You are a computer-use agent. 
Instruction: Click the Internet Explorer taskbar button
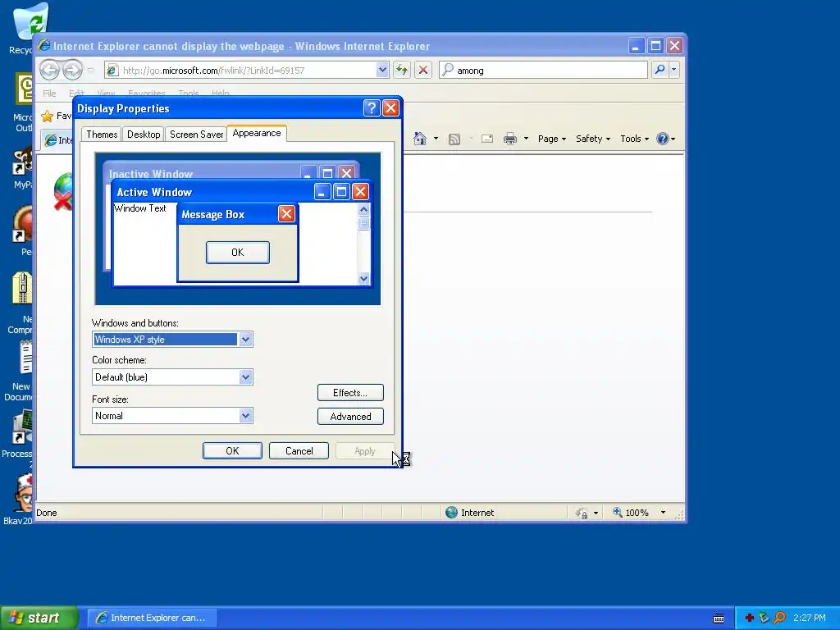(152, 619)
